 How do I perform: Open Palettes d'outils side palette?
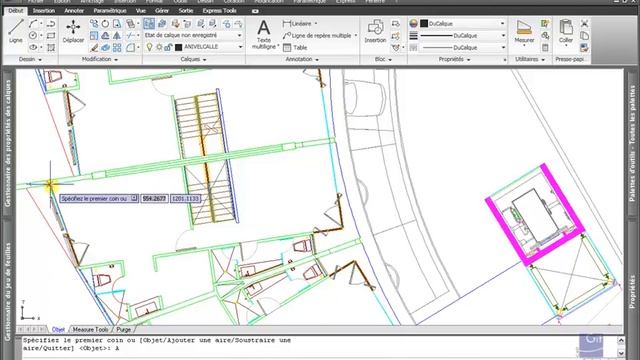pyautogui.click(x=632, y=143)
